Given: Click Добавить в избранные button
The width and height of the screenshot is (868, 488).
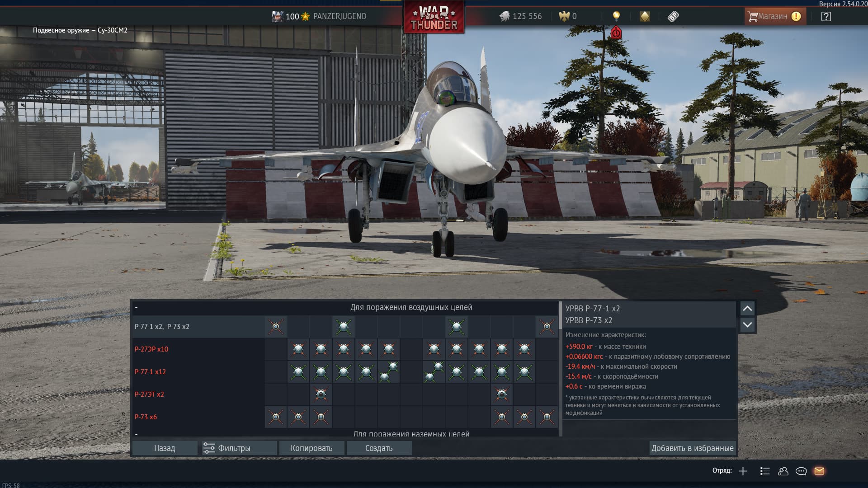Looking at the screenshot, I should [692, 448].
